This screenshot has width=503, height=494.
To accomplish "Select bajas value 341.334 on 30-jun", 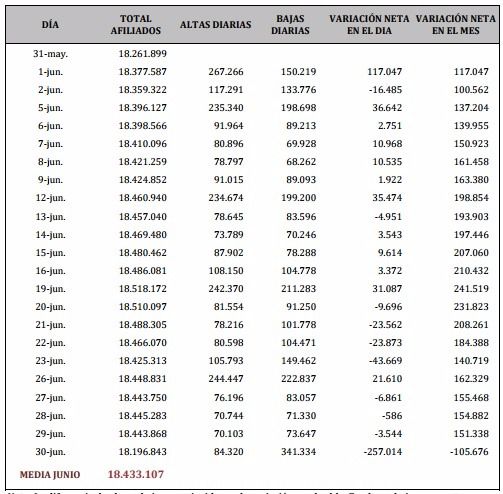I will (x=299, y=452).
